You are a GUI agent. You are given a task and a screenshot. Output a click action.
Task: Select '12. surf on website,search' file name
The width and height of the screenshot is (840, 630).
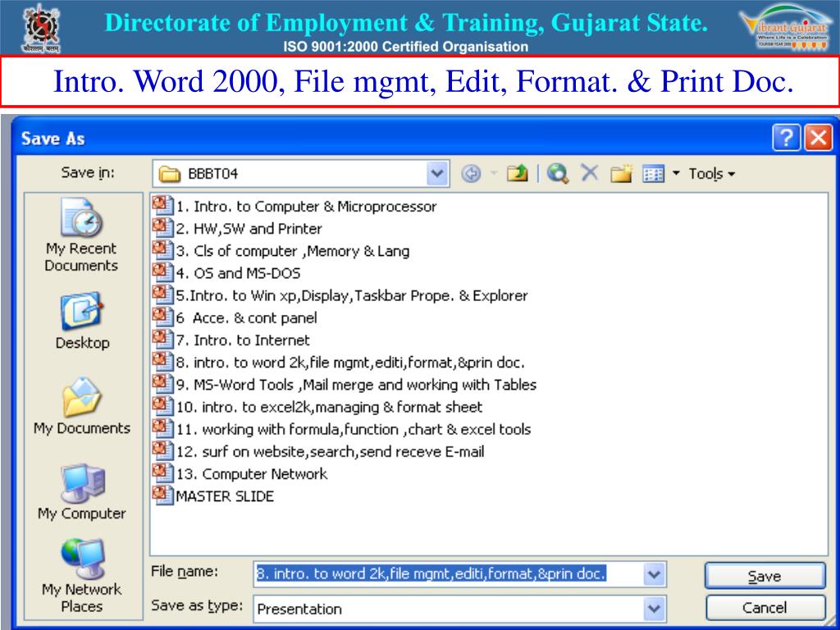tap(330, 452)
